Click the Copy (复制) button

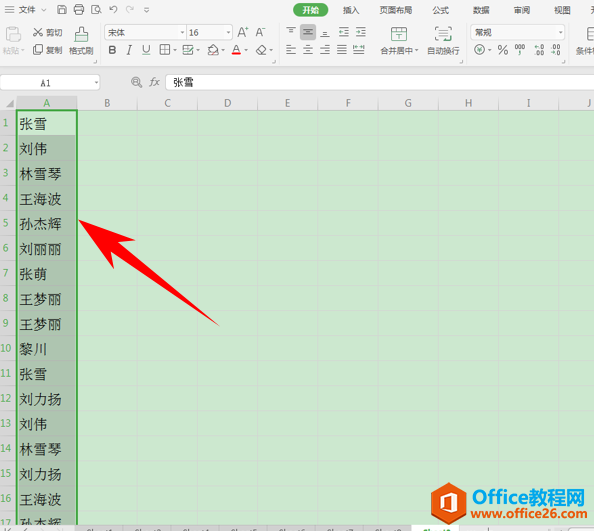[47, 50]
